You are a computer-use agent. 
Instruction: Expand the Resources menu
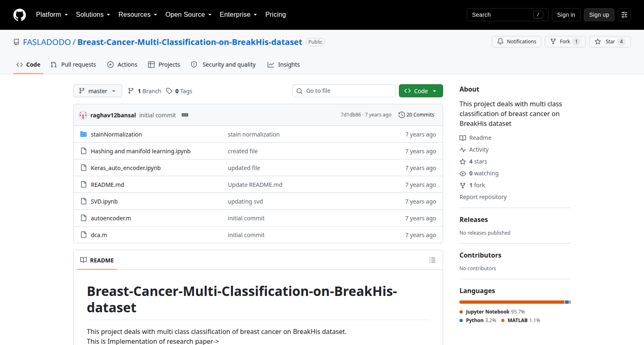[137, 15]
